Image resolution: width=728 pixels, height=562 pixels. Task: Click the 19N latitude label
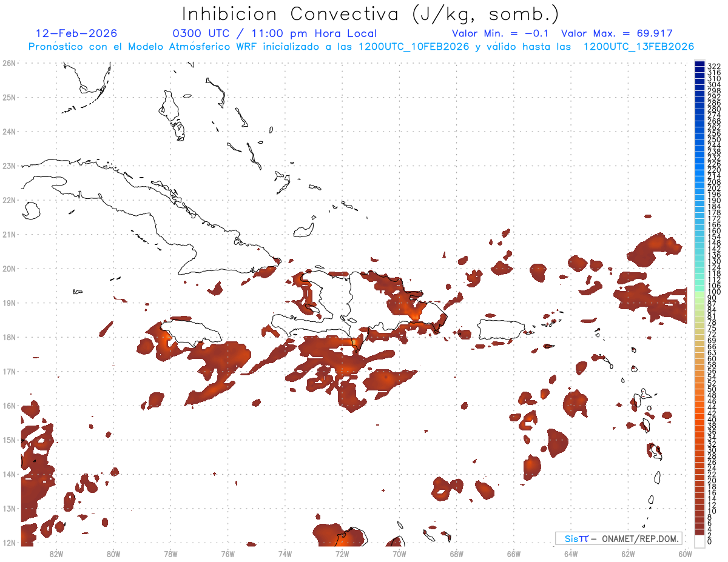[x=9, y=303]
